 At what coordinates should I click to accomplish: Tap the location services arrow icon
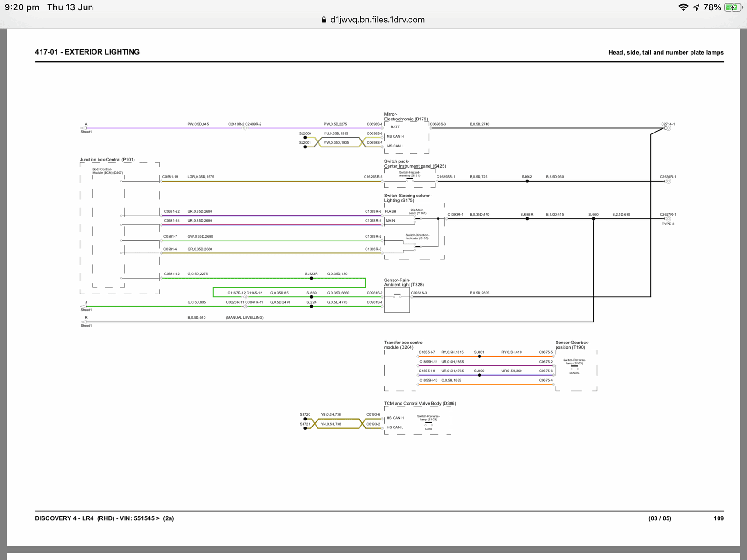coord(696,7)
